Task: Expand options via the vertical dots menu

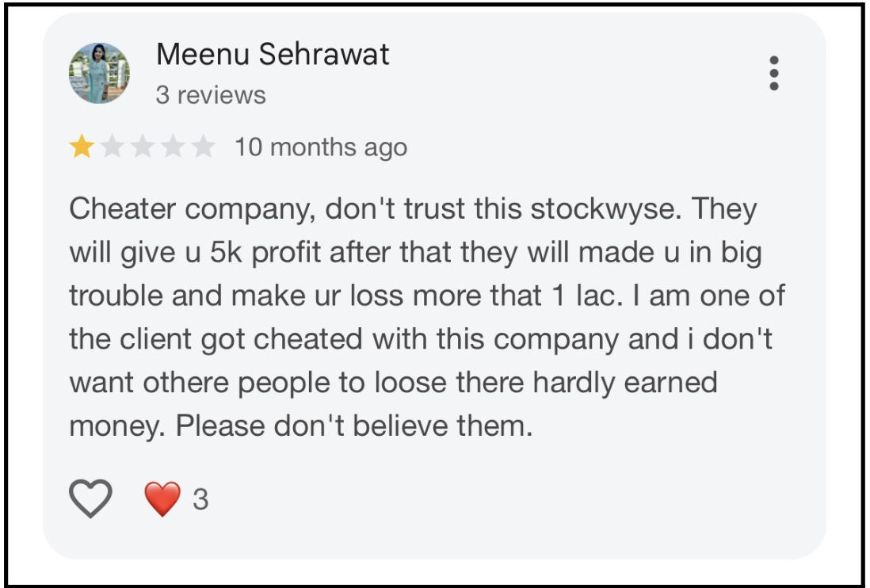Action: 773,74
